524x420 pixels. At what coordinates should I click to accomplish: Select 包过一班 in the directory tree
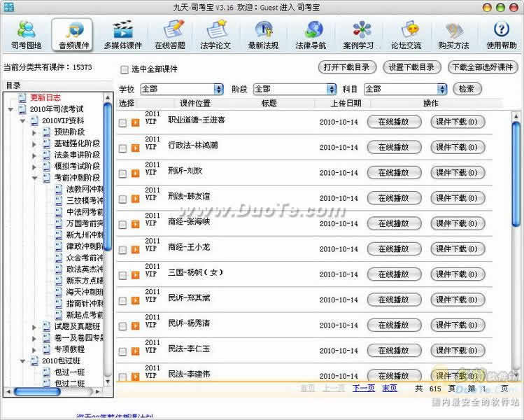tap(69, 372)
